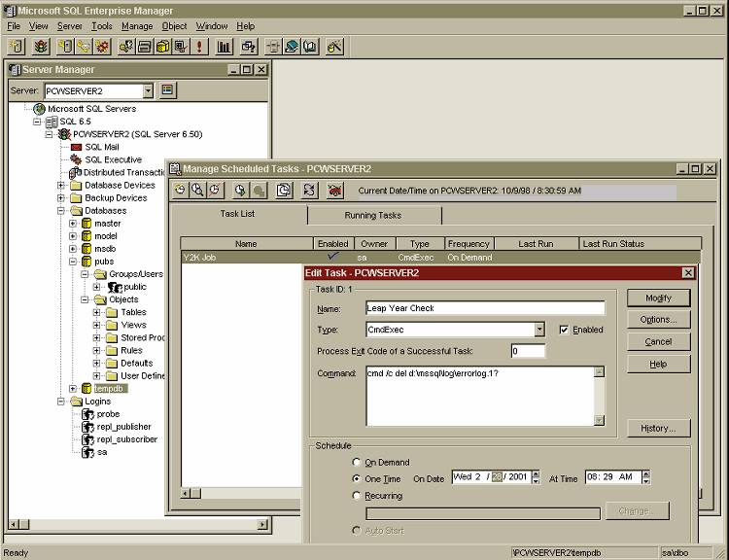This screenshot has width=729, height=560.
Task: Open the bar chart performance icon
Action: [225, 47]
